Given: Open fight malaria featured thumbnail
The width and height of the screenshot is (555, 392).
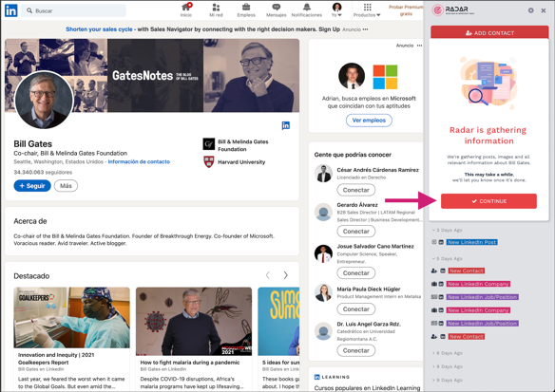Looking at the screenshot, I should click(194, 322).
